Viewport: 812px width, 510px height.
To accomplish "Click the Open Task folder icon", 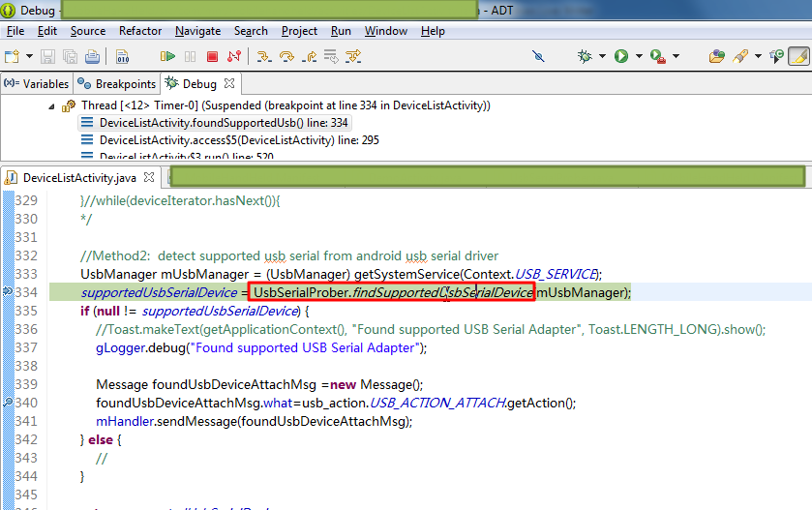I will pyautogui.click(x=717, y=56).
